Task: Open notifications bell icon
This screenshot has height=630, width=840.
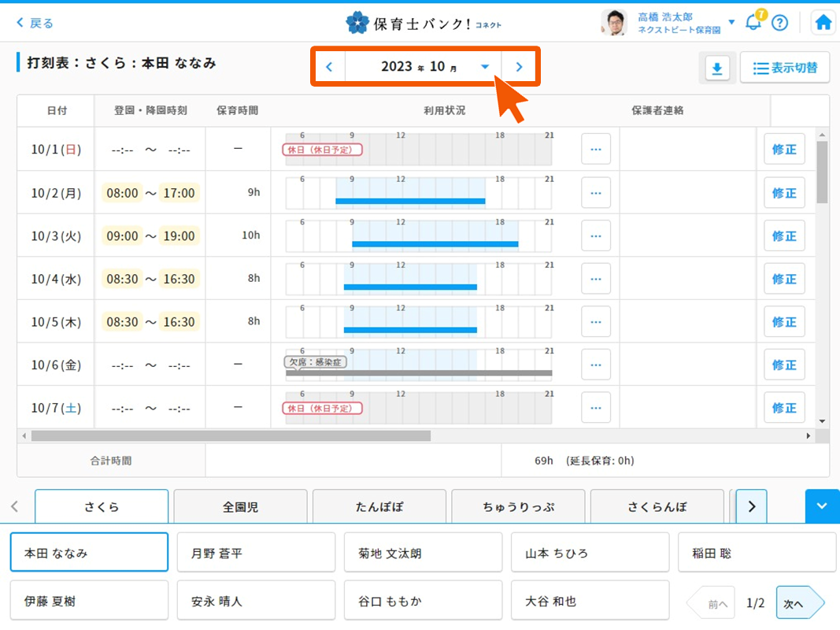Action: (x=753, y=22)
